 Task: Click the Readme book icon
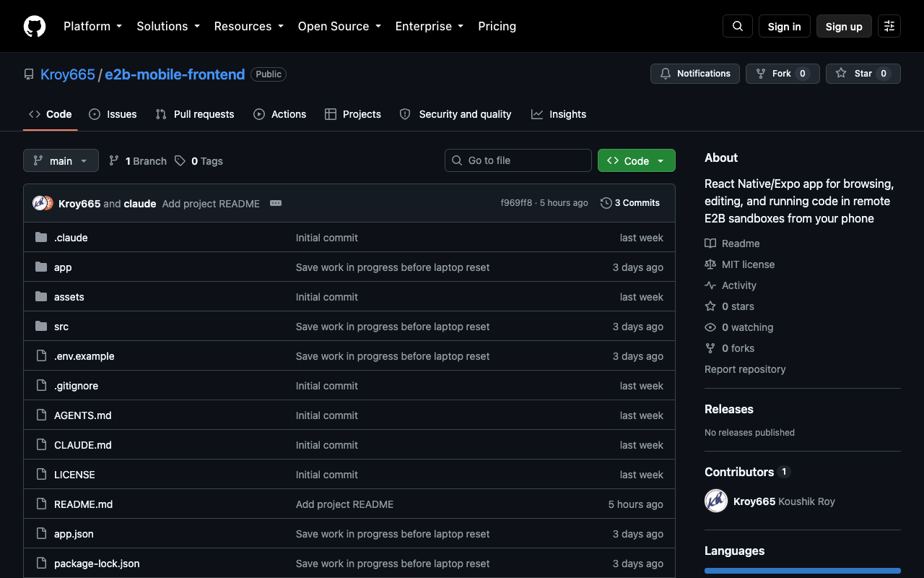(710, 243)
